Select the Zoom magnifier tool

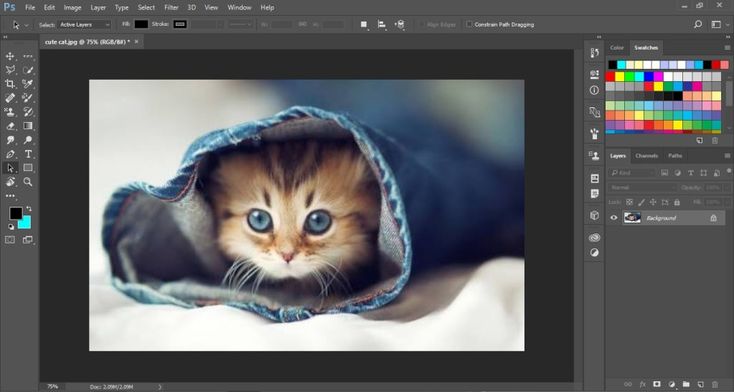28,182
